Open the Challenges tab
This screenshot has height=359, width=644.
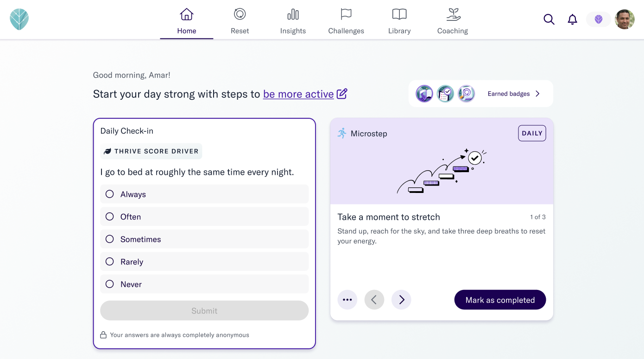click(x=346, y=21)
